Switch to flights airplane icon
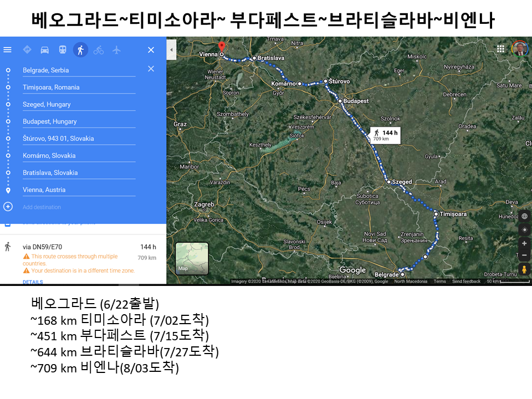This screenshot has width=532, height=399. point(116,50)
